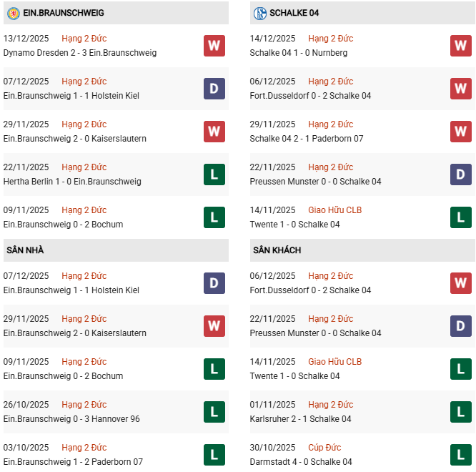Click L badge for Braunschweig 1 - 2 Paderborn
476x472 pixels.
coord(214,455)
